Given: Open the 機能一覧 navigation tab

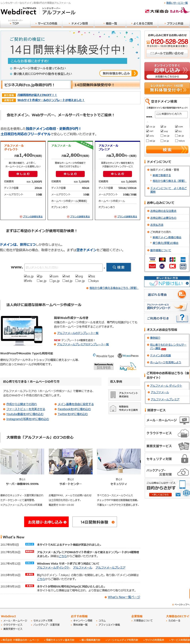Looking at the screenshot, I should (x=110, y=24).
